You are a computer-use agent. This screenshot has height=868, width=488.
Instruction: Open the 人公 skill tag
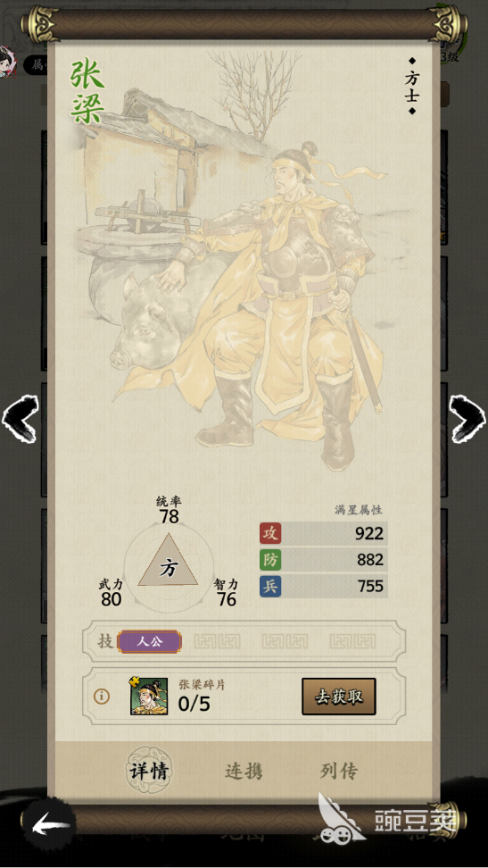pyautogui.click(x=149, y=642)
